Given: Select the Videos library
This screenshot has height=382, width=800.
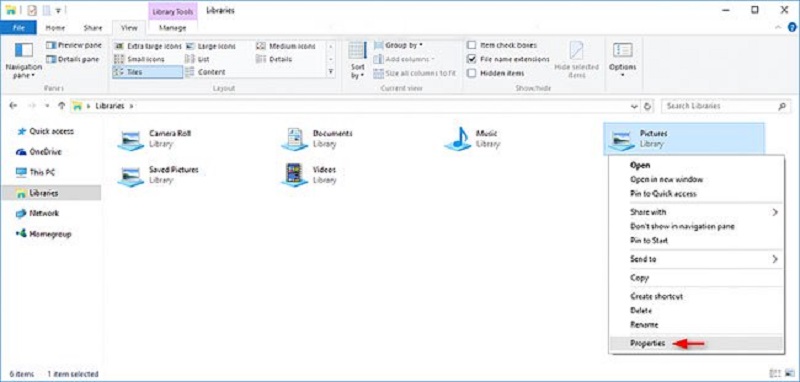Looking at the screenshot, I should click(x=310, y=175).
